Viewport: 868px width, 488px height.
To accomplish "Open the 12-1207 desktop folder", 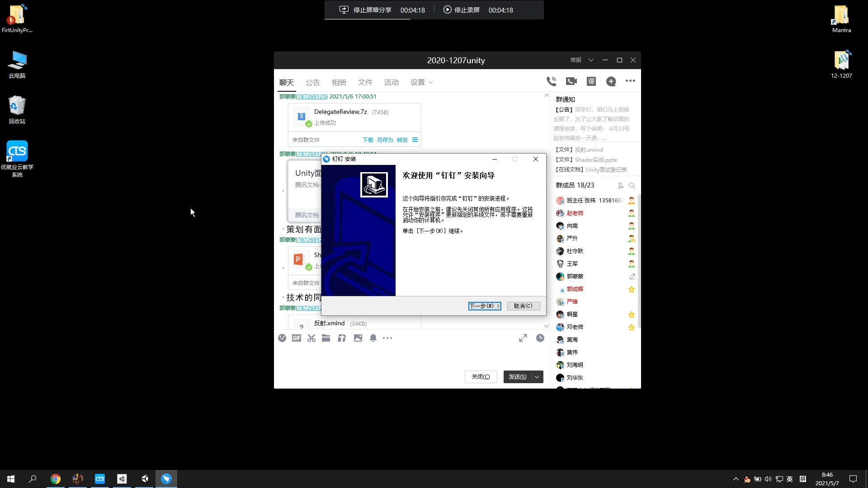I will [841, 64].
